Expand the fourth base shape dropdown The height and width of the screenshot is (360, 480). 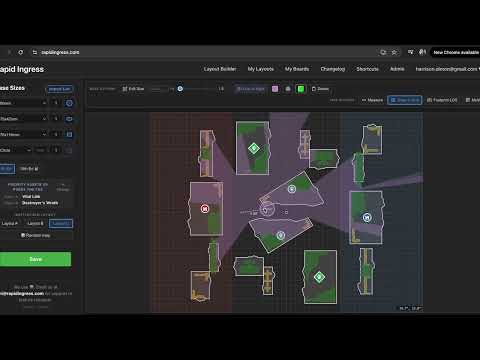[16, 150]
